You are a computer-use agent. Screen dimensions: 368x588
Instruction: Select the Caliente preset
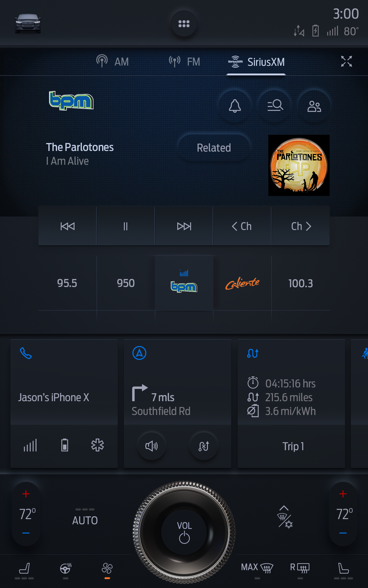coord(242,283)
